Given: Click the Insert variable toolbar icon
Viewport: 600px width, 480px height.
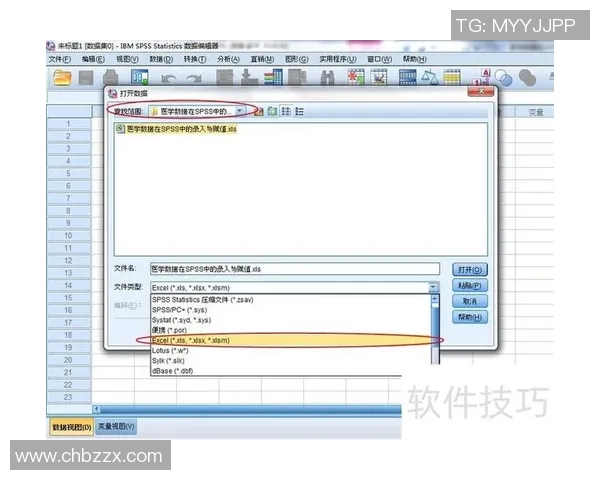Looking at the screenshot, I should click(379, 77).
